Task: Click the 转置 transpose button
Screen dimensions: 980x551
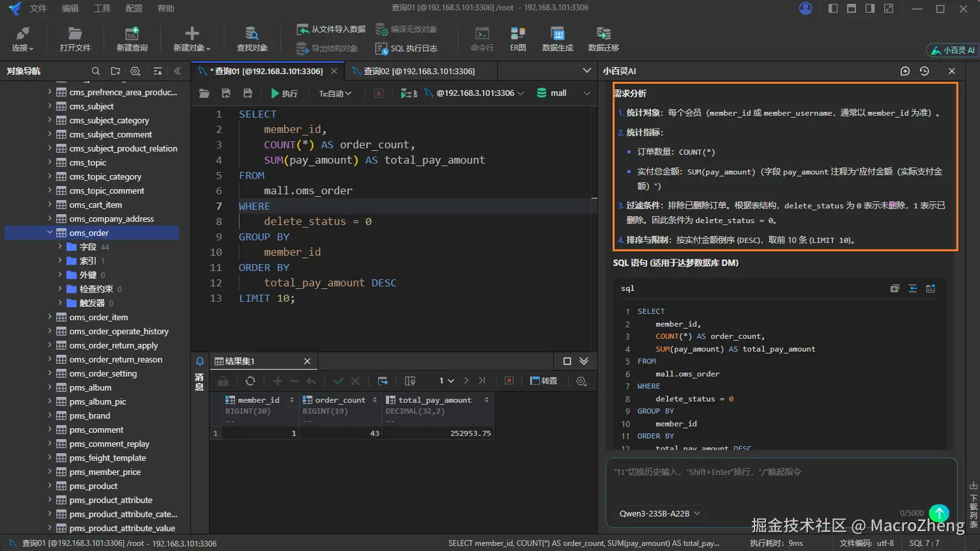Action: pos(544,381)
